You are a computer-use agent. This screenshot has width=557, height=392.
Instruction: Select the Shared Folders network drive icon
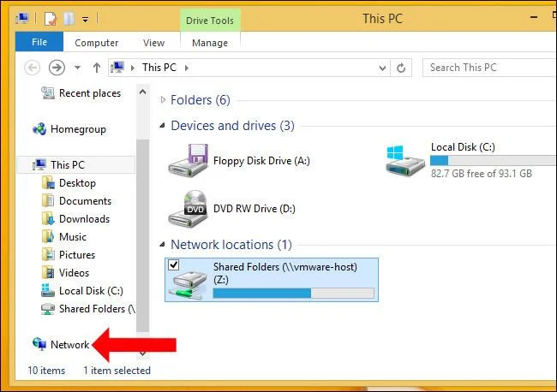(189, 285)
